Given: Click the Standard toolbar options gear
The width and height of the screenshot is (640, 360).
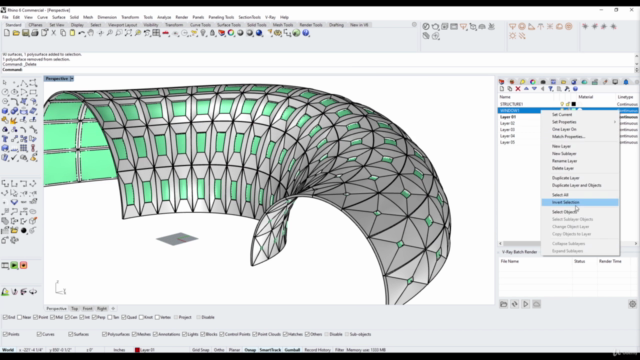Looking at the screenshot, I should 414,24.
